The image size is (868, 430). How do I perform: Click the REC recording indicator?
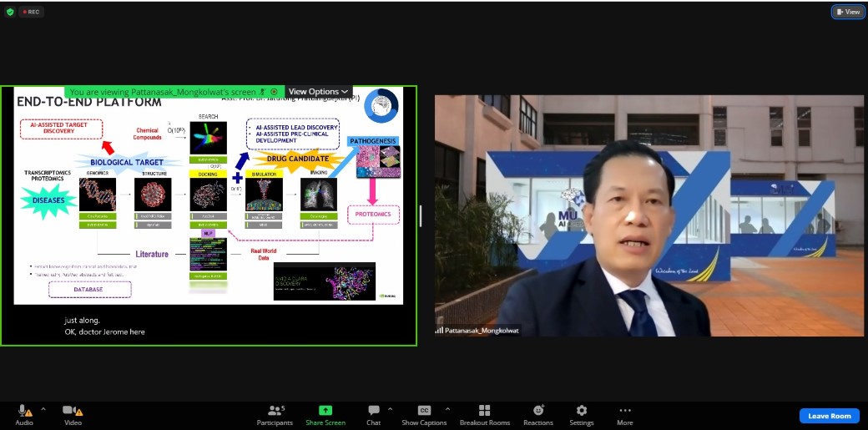coord(30,12)
